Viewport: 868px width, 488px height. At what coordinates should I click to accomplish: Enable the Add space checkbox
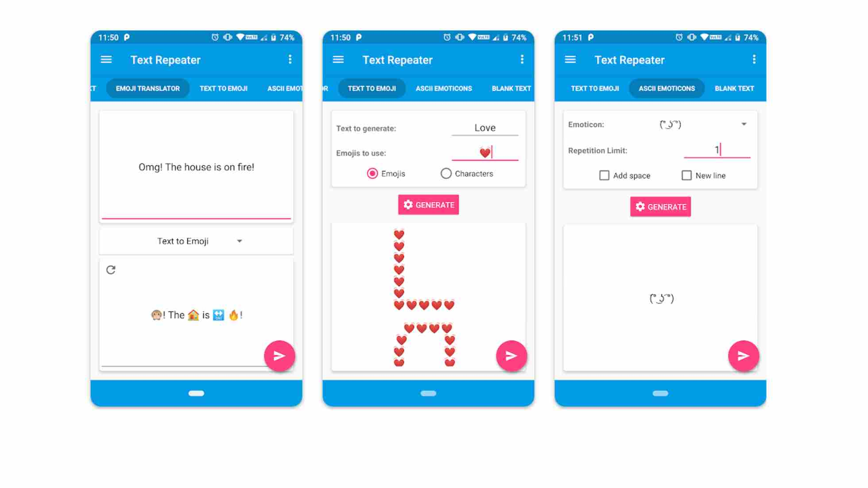coord(604,175)
